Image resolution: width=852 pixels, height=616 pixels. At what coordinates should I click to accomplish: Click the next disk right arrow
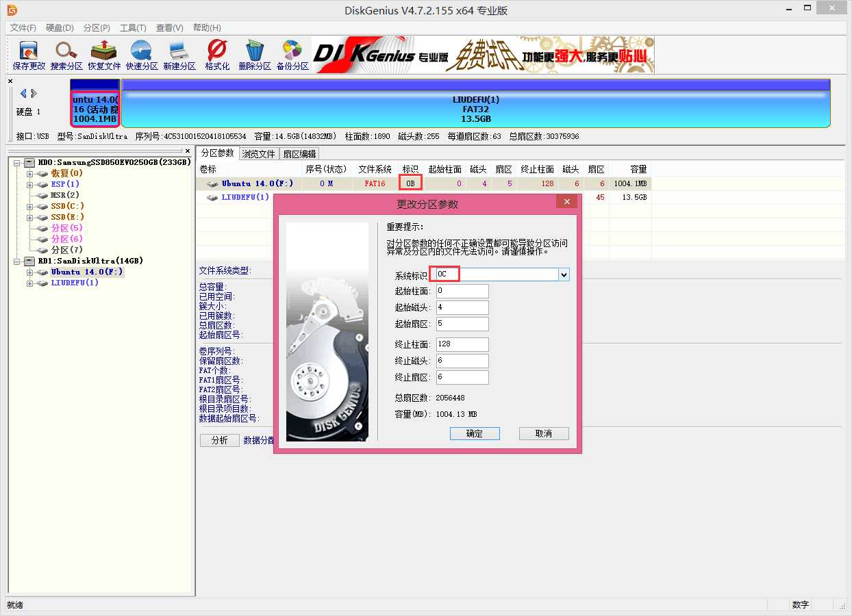tap(34, 93)
